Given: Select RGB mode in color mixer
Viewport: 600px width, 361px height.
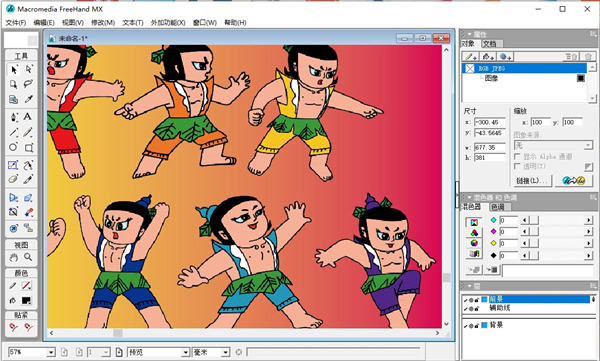Looking at the screenshot, I should pos(474,233).
